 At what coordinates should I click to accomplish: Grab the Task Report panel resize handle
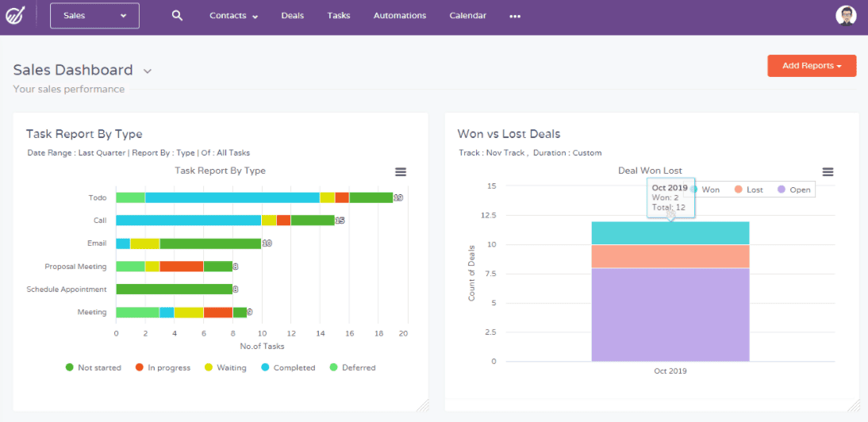[422, 405]
